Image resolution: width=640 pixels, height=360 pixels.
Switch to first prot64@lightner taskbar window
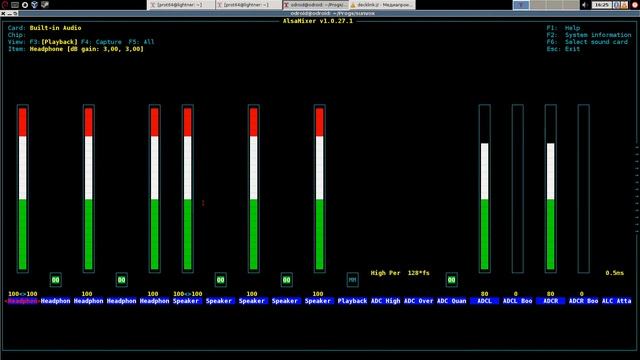(180, 5)
